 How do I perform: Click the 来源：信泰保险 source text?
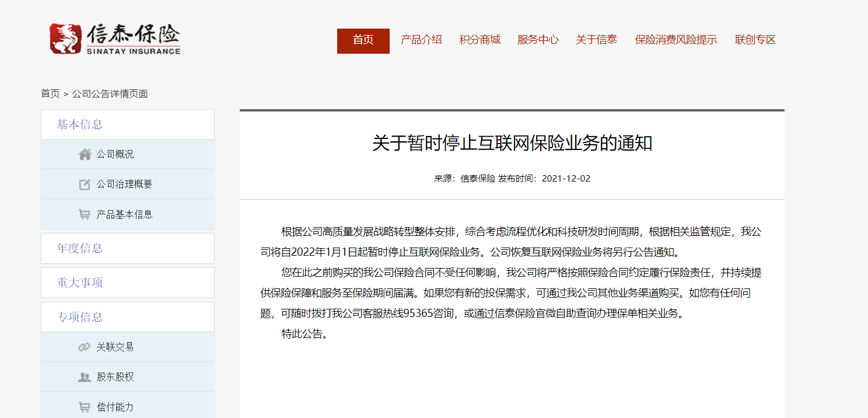[464, 179]
